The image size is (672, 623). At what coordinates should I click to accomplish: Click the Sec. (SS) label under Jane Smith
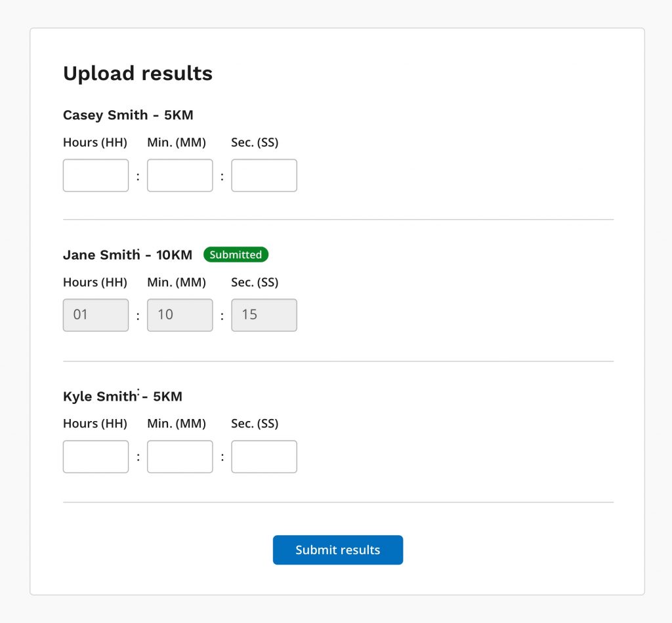(x=255, y=283)
